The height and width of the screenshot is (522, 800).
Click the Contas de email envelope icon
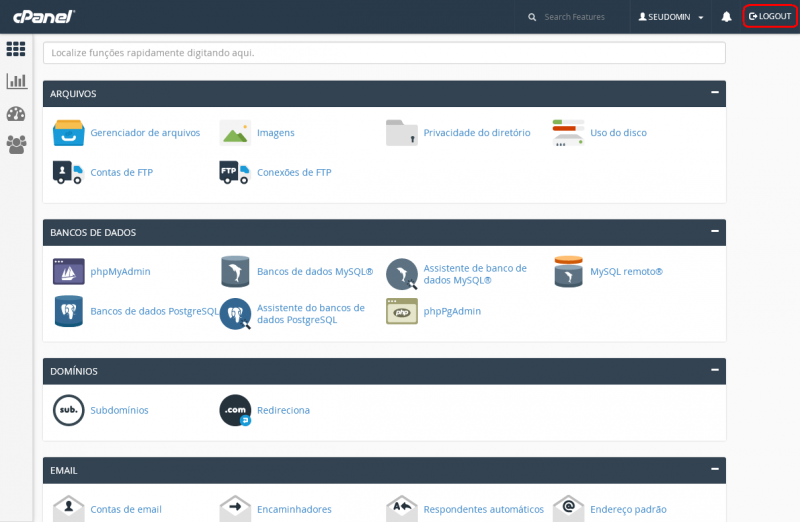pyautogui.click(x=68, y=508)
